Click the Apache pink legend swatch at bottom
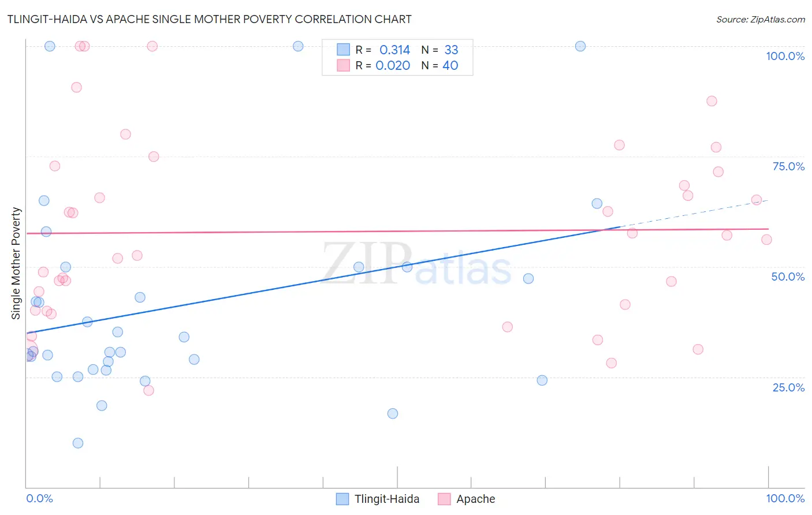 pyautogui.click(x=444, y=499)
